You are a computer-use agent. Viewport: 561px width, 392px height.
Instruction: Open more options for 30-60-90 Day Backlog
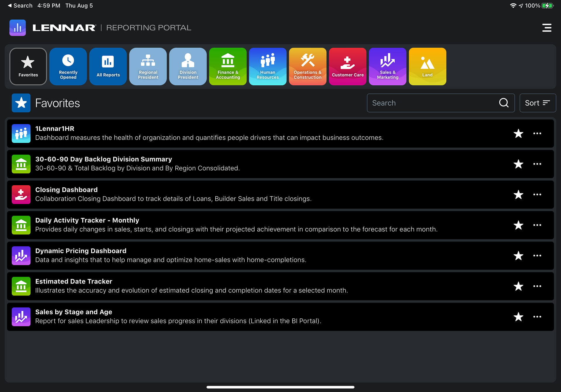tap(537, 164)
